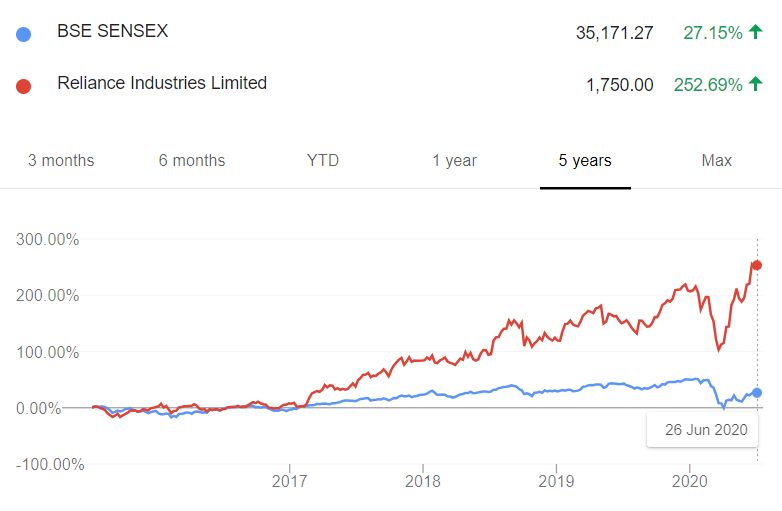
Task: Click the blue endpoint marker on the chart
Action: (757, 393)
